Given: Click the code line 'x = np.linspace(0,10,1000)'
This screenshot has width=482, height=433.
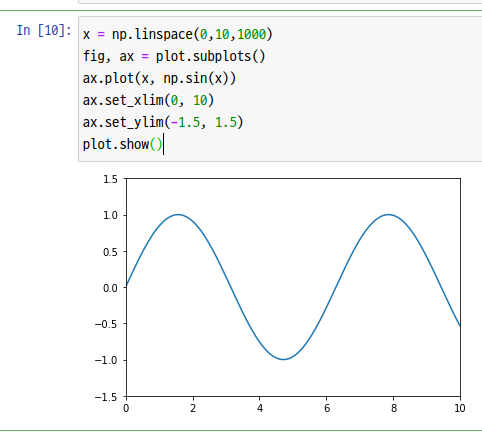Looking at the screenshot, I should (x=178, y=34).
